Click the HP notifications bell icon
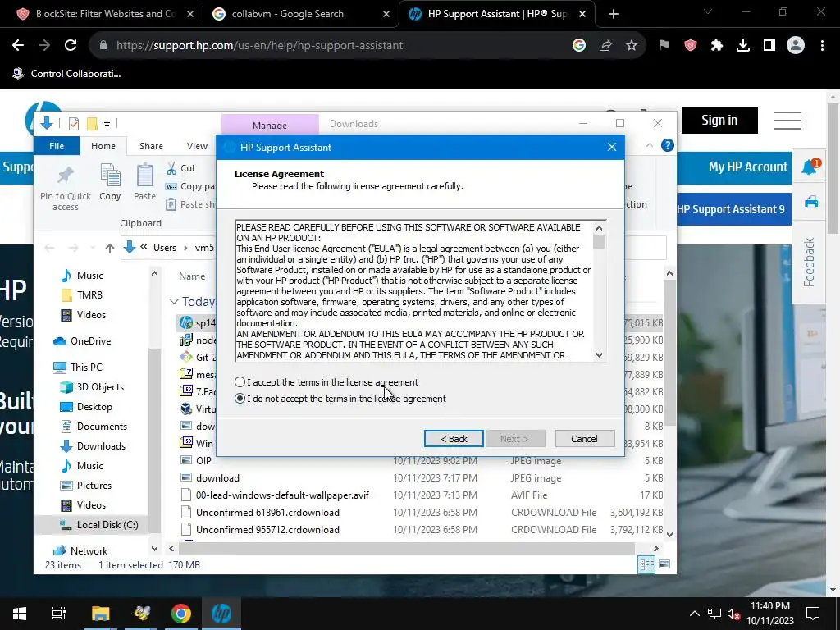The image size is (840, 630). pyautogui.click(x=810, y=167)
